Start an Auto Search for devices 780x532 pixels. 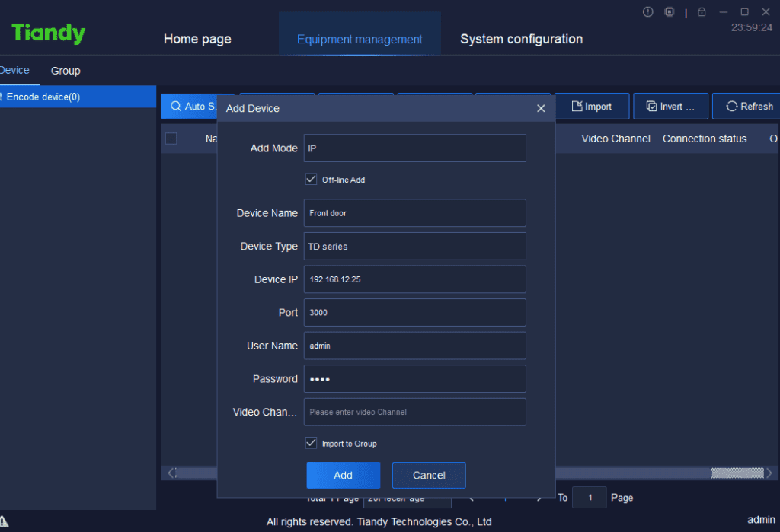pos(189,106)
